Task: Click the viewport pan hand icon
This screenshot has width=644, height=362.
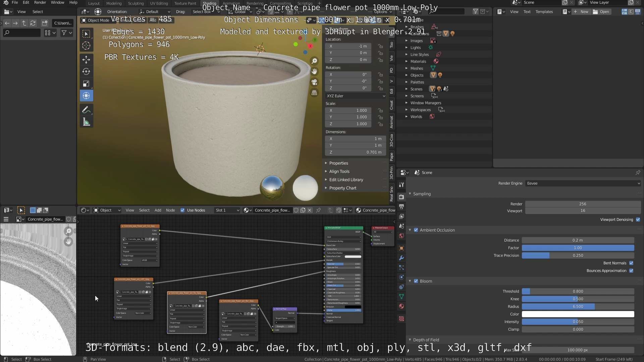Action: (x=314, y=71)
